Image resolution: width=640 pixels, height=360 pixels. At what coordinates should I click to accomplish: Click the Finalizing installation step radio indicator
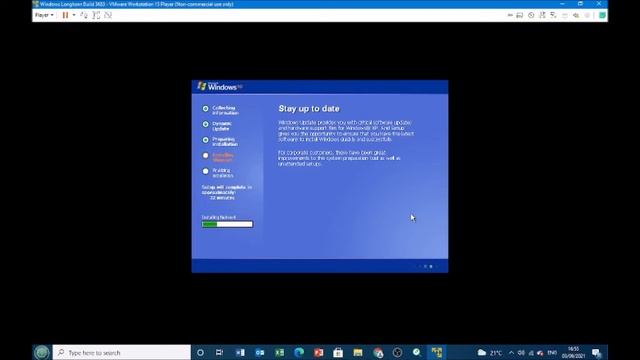[205, 171]
